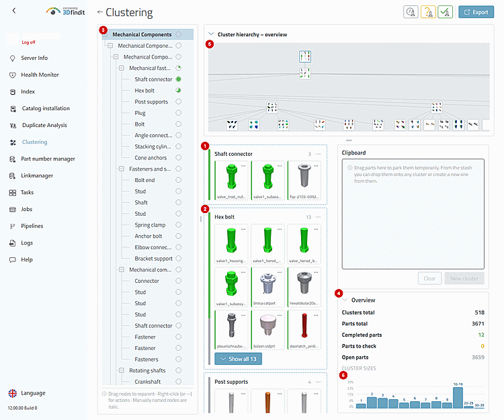
Task: Click the size 2 bar in cluster sizes chart
Action: [372, 403]
